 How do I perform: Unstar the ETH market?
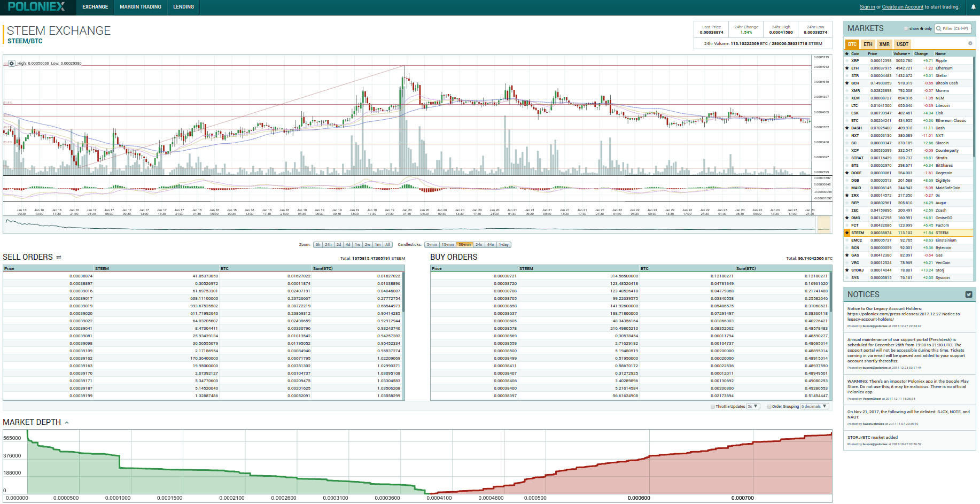[x=847, y=68]
